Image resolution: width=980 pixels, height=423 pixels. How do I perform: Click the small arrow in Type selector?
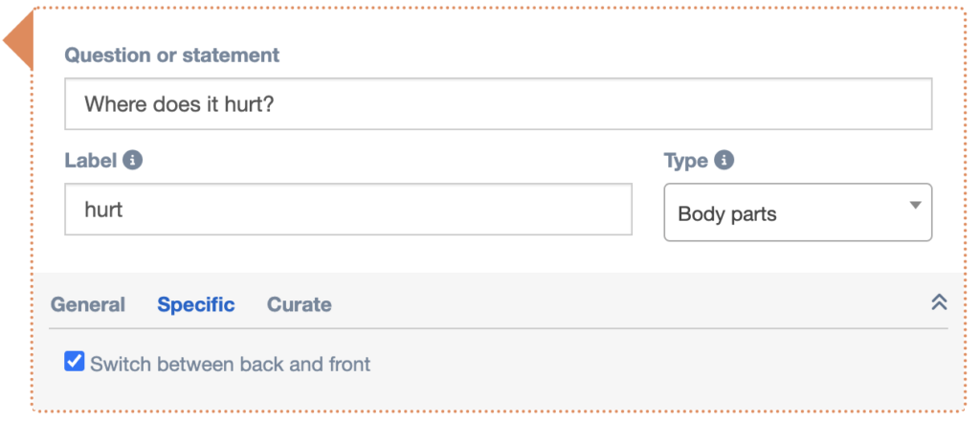coord(915,205)
